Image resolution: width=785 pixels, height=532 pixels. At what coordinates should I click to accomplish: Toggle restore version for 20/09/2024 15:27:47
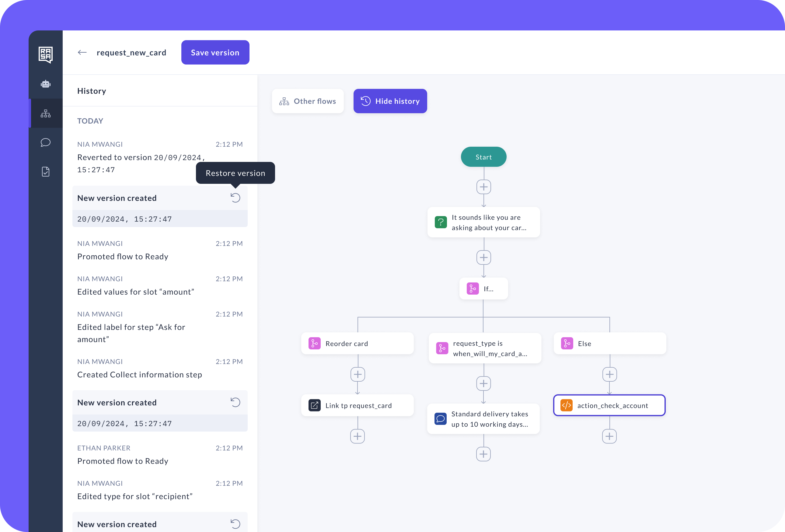coord(235,198)
